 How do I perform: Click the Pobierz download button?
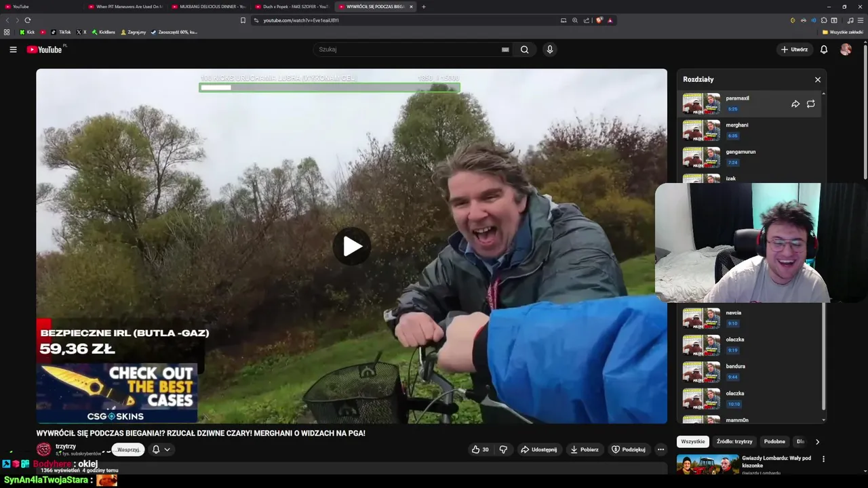[x=584, y=449]
